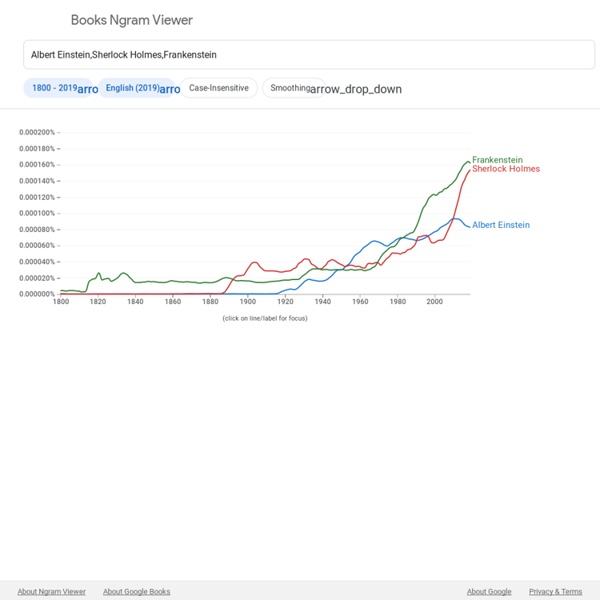Viewport: 600px width, 600px height.
Task: Toggle the Case-Insensitive option
Action: [x=219, y=88]
